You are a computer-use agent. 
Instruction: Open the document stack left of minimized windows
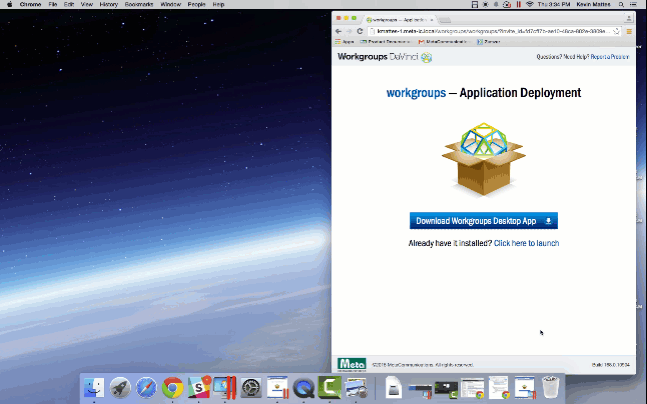click(x=393, y=387)
